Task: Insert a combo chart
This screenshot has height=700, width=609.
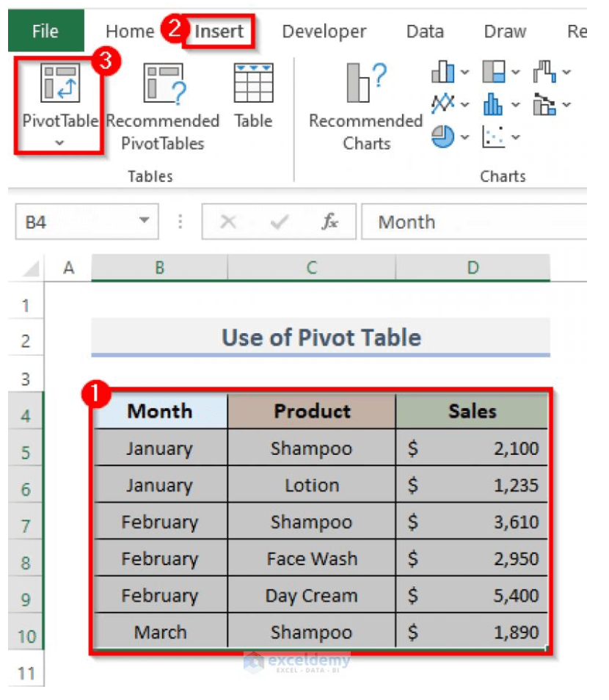Action: 544,104
